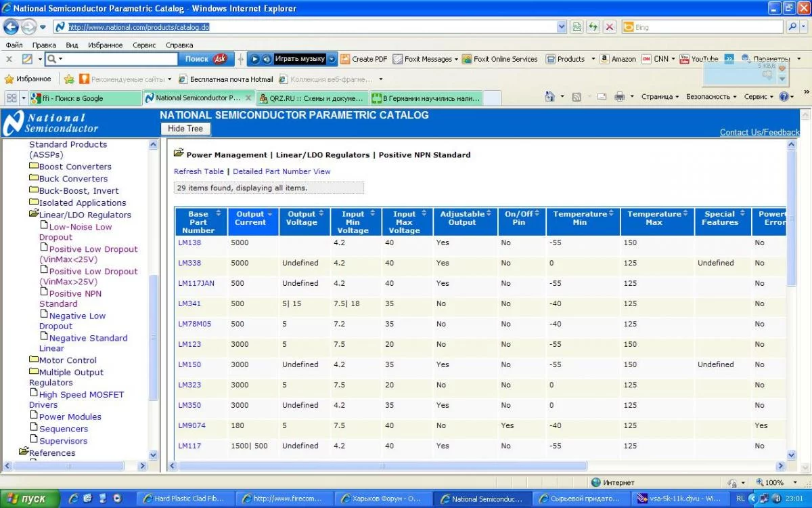The width and height of the screenshot is (812, 508).
Task: Sort table by Output Current column arrows
Action: (270, 214)
